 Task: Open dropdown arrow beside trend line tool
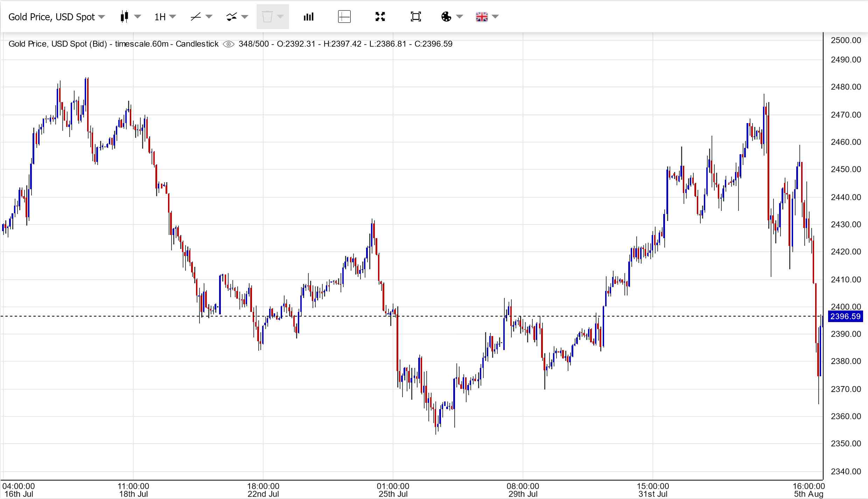(209, 17)
